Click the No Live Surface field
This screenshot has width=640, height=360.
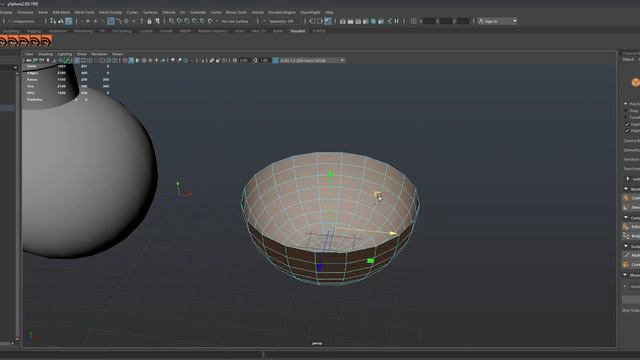[x=235, y=21]
